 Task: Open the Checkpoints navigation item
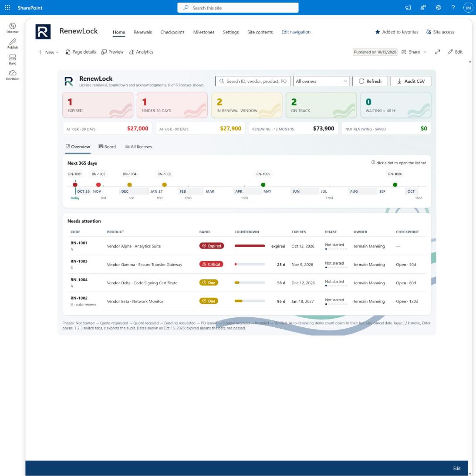(x=172, y=32)
